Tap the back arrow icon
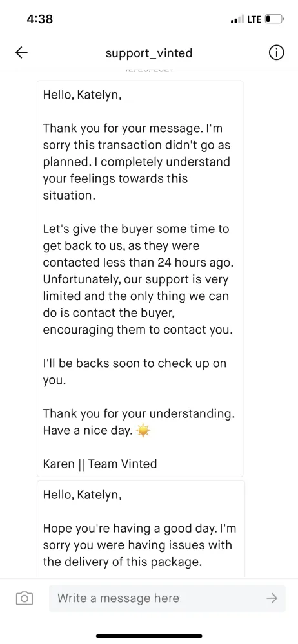This screenshot has height=644, width=298. pyautogui.click(x=21, y=53)
